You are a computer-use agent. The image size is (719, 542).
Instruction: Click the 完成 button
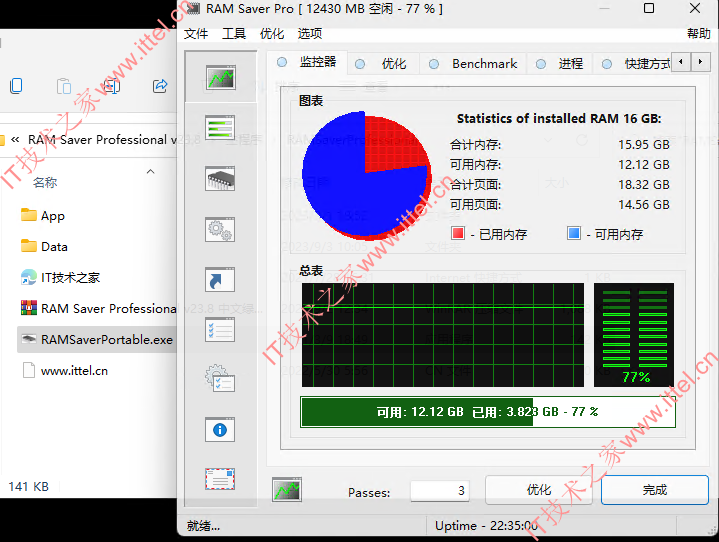[655, 490]
